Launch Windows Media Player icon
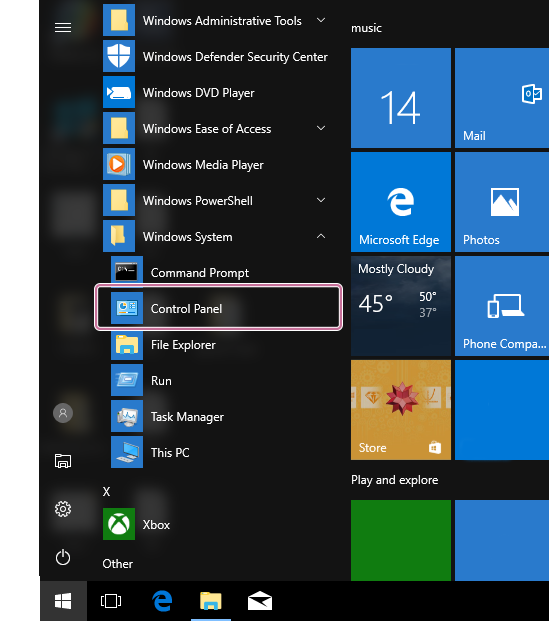 (x=119, y=164)
